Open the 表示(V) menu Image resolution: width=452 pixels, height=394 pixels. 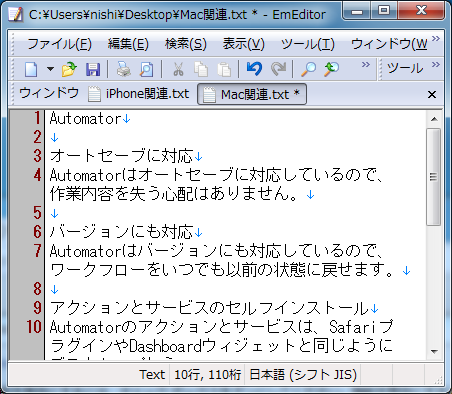coord(243,44)
